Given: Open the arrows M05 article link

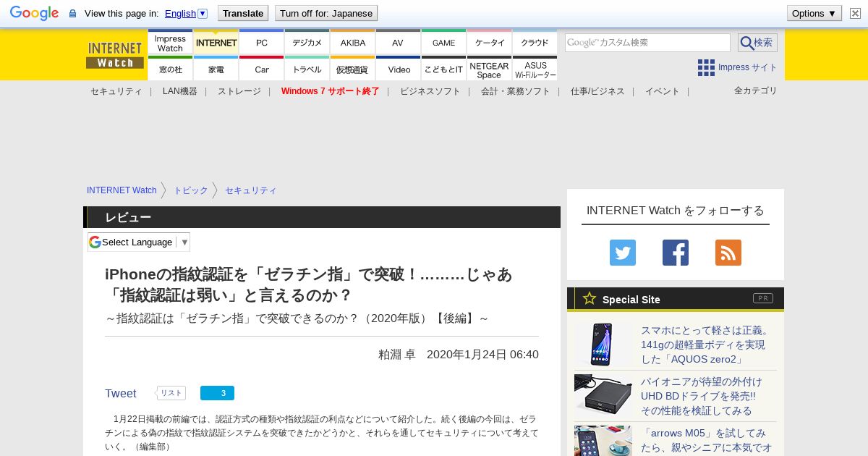Looking at the screenshot, I should (x=707, y=440).
